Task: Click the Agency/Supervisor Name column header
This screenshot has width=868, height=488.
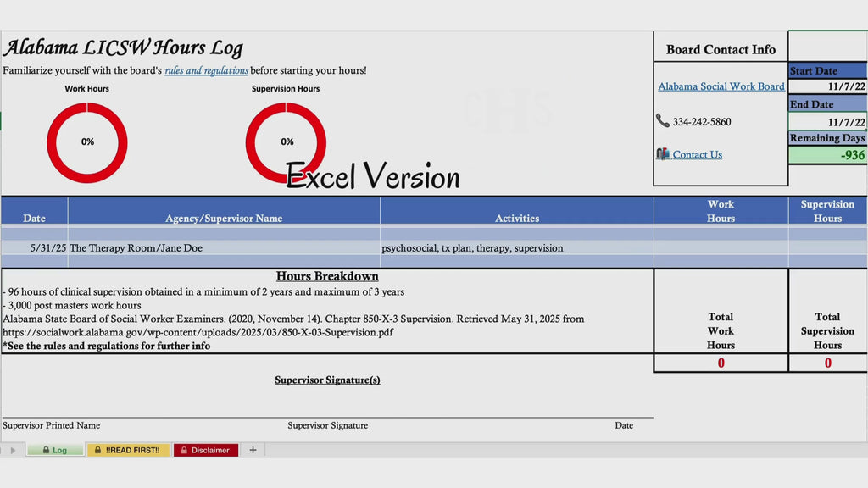Action: [224, 211]
